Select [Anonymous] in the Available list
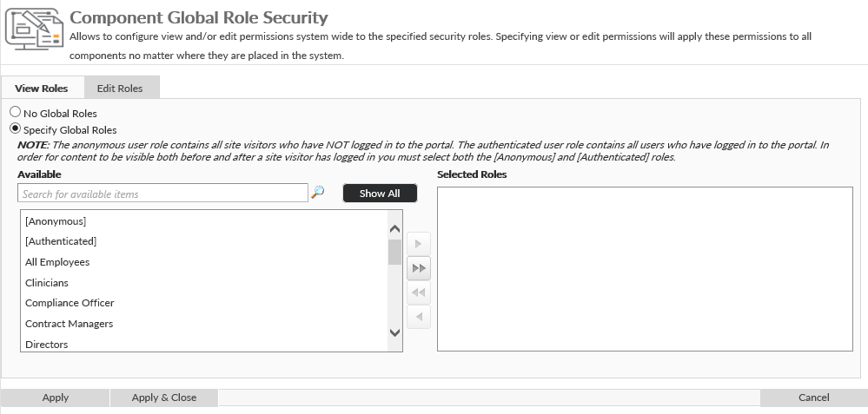The width and height of the screenshot is (868, 414). [56, 221]
